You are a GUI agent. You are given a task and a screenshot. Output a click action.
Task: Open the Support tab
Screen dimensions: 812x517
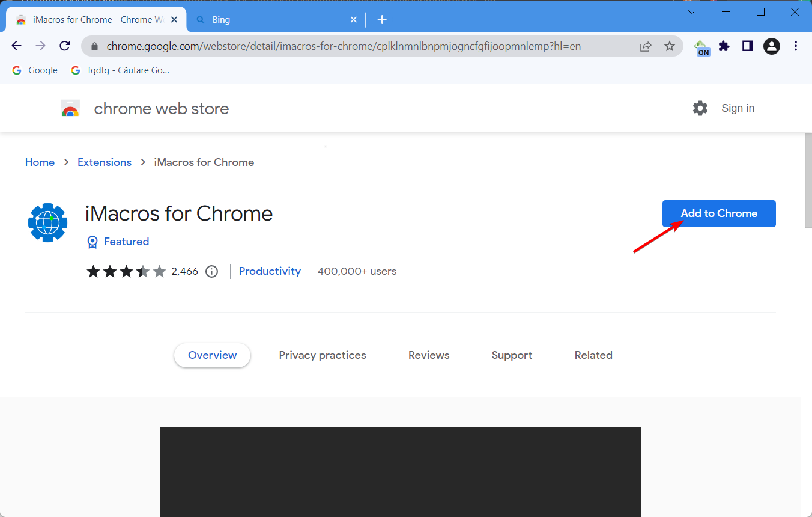coord(512,355)
